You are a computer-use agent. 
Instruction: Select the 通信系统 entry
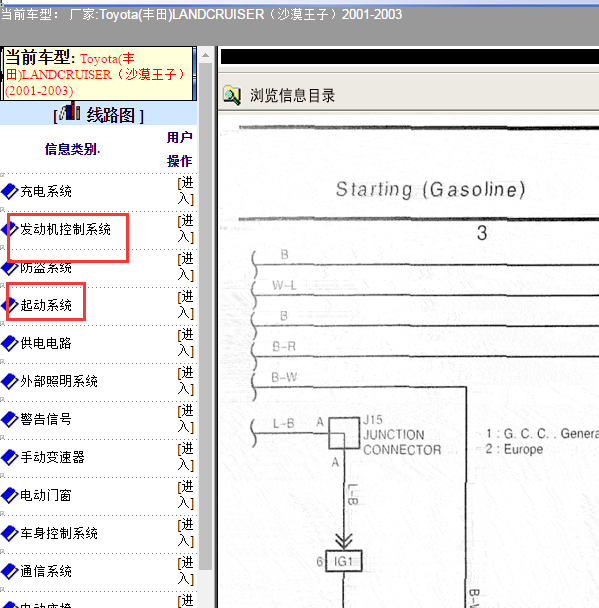[46, 571]
